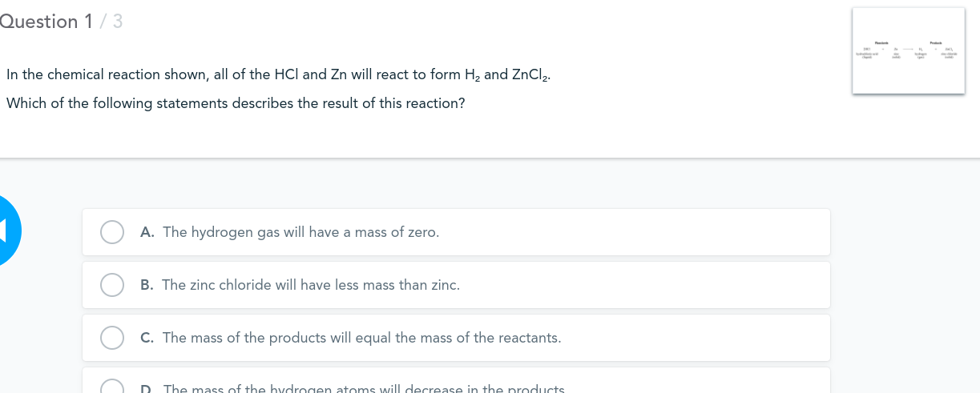Click the 'Question 1 / 3' heading
Screen dimensions: 980x393
[61, 22]
